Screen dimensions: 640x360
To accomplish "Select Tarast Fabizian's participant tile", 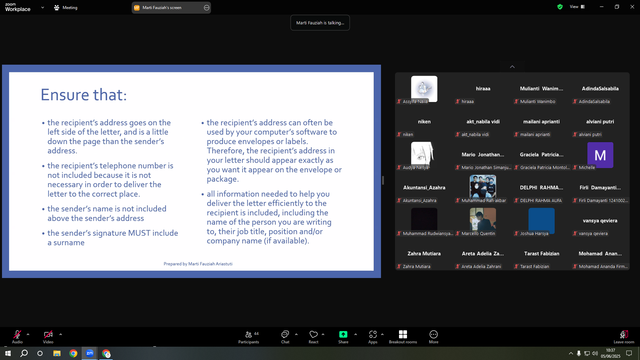I will (541, 254).
